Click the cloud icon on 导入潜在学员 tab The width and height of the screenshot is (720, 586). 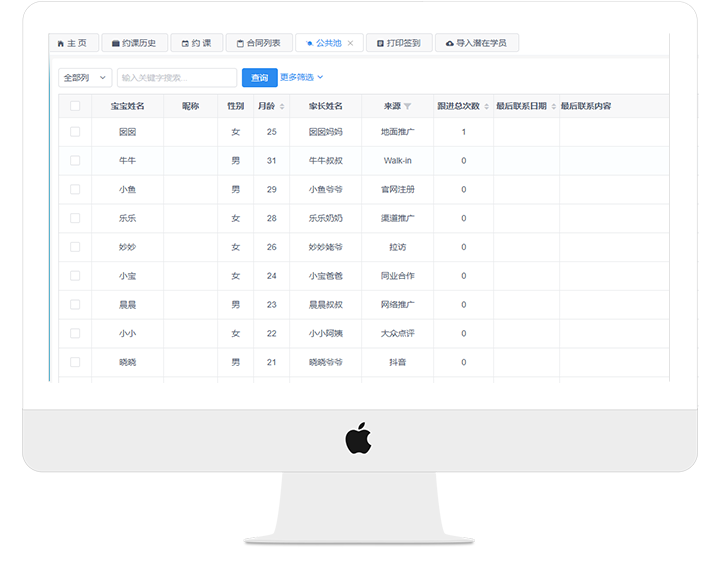coord(449,44)
